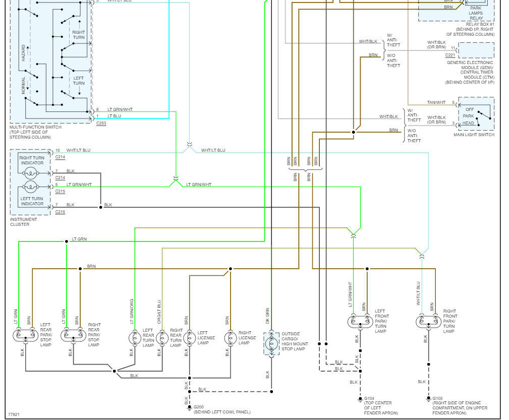
Task: Select the HEAD position text
Action: [x=468, y=123]
